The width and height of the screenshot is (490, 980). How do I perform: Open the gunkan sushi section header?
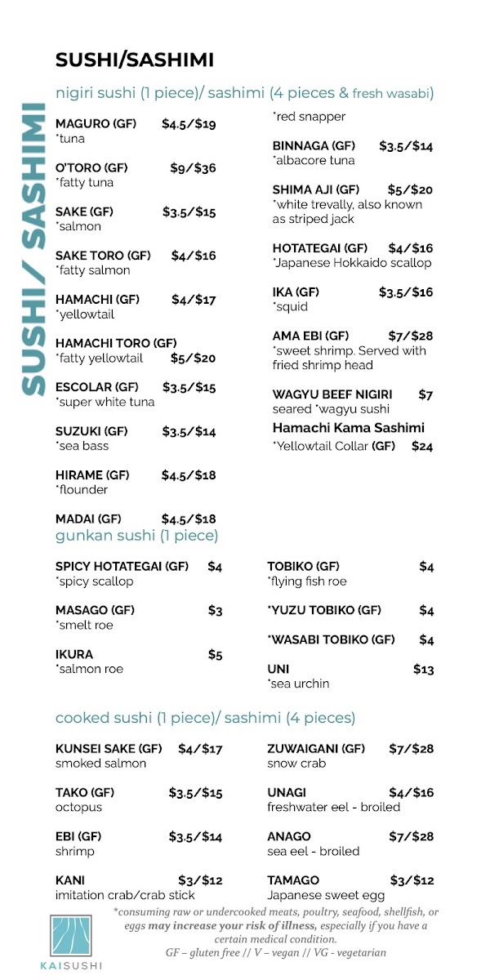click(136, 537)
